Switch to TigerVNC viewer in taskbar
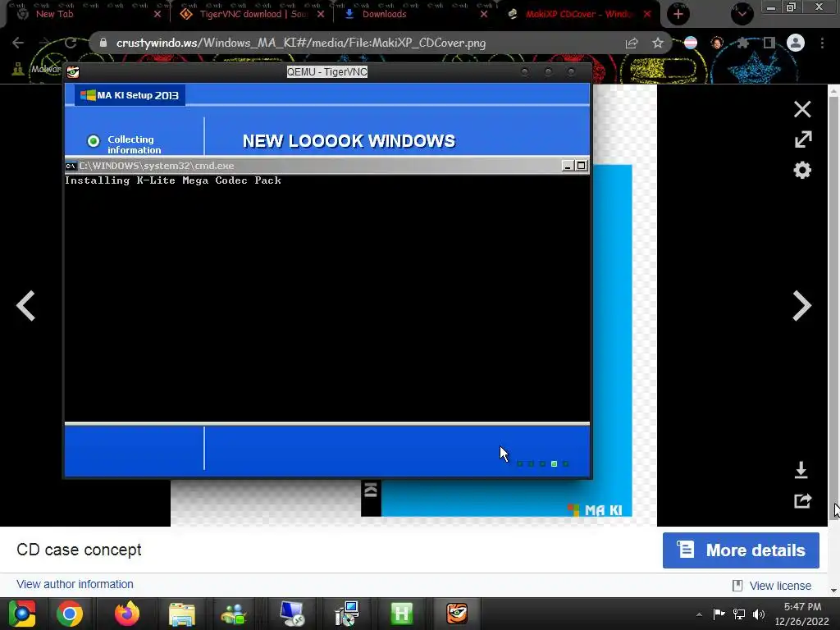Image resolution: width=840 pixels, height=630 pixels. tap(457, 614)
